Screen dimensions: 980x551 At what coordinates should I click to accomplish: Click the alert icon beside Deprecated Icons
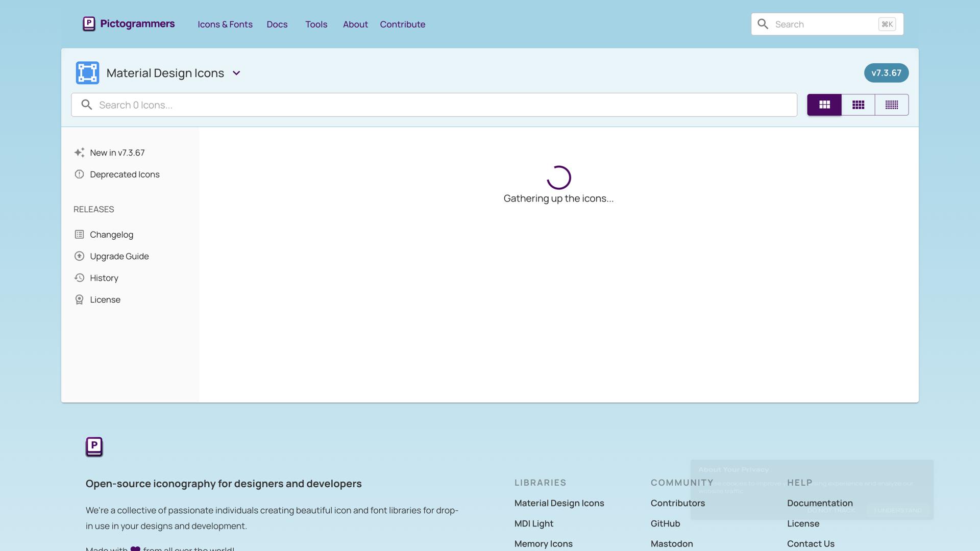click(79, 174)
